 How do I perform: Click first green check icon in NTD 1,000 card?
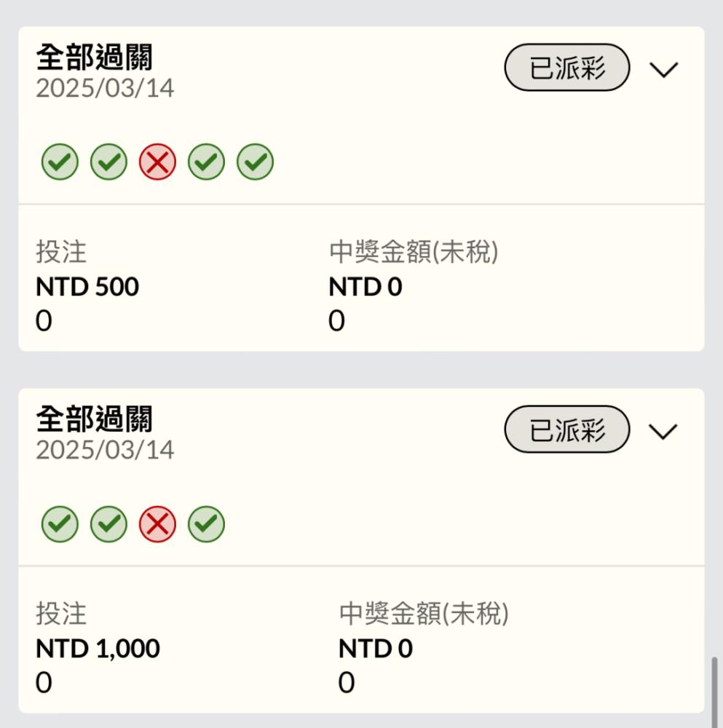click(60, 523)
